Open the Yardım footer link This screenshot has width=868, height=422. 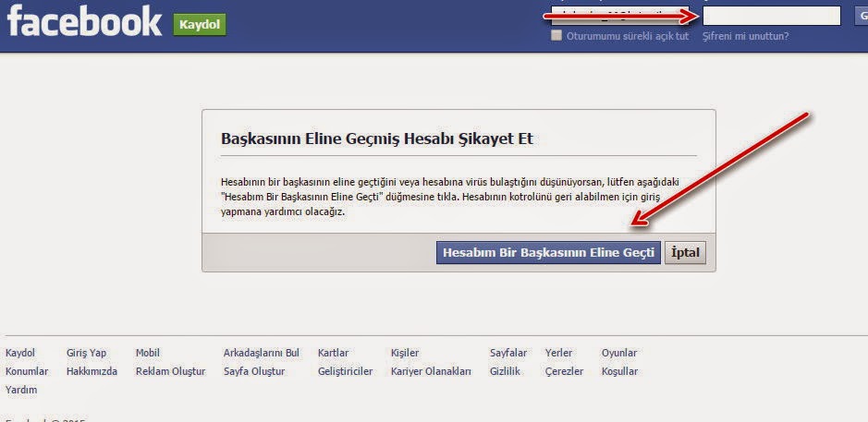[21, 391]
